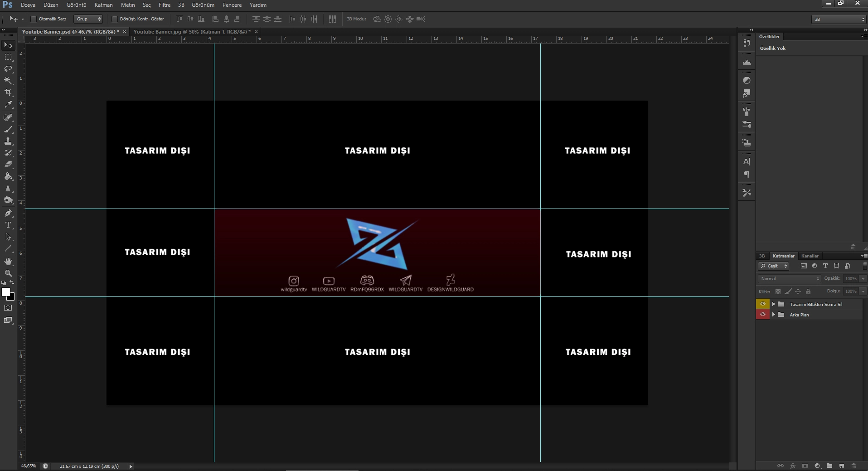Image resolution: width=868 pixels, height=471 pixels.
Task: Open the Pencere menu
Action: tap(232, 5)
